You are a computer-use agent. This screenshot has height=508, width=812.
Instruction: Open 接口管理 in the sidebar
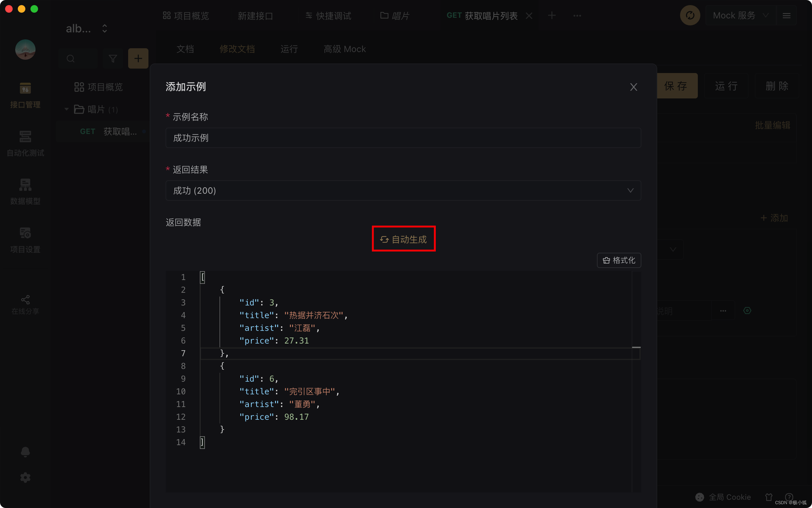tap(25, 96)
